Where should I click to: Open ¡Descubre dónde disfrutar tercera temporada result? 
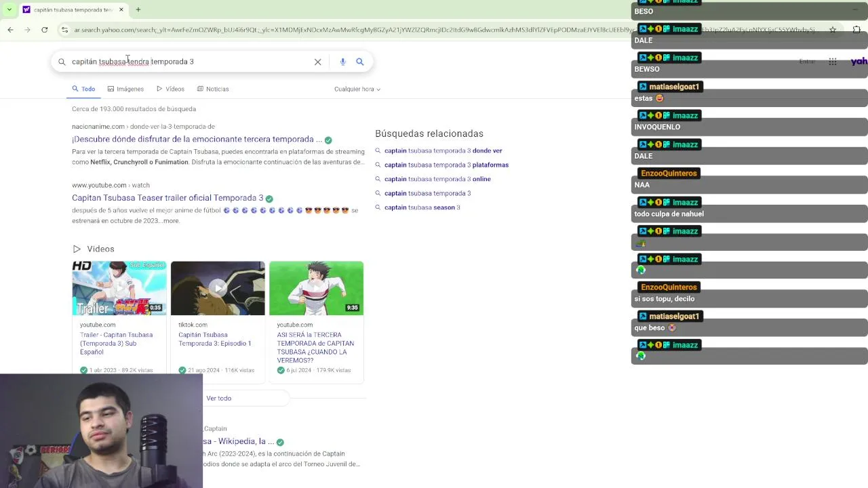tap(197, 139)
